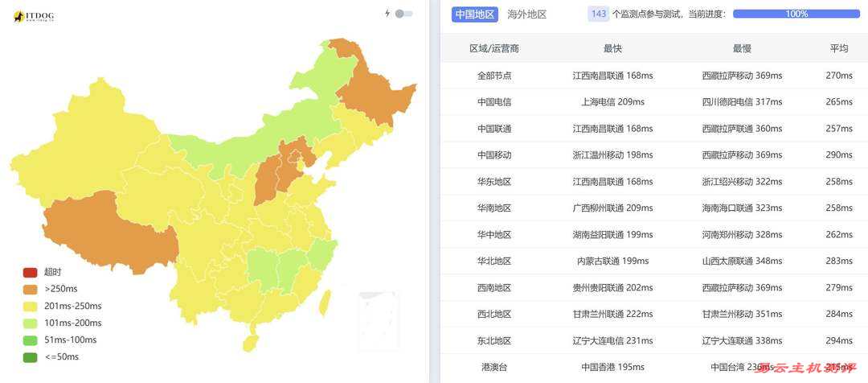Click 中国香港 195ms cell
Viewport: 868px width, 383px height.
click(x=612, y=367)
